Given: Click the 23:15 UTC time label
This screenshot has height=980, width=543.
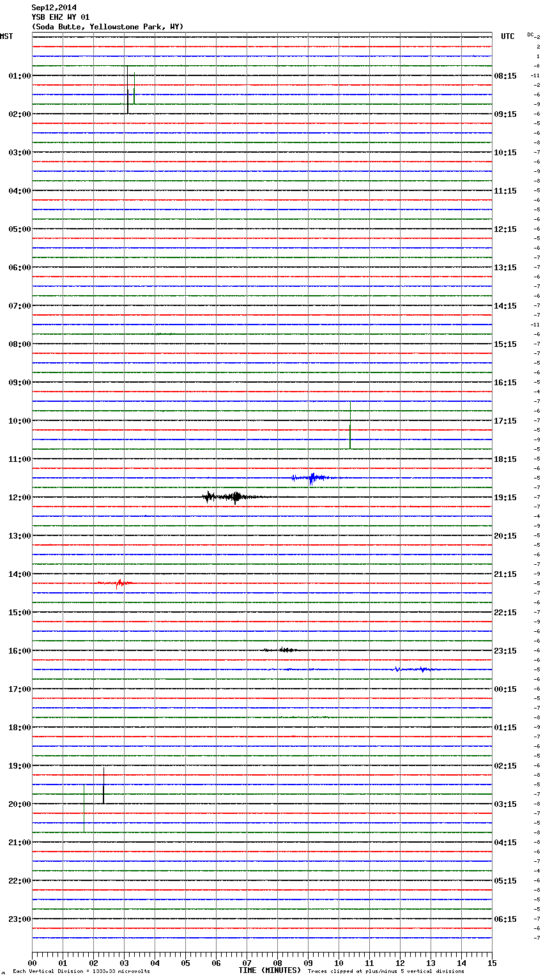Looking at the screenshot, I should point(505,651).
